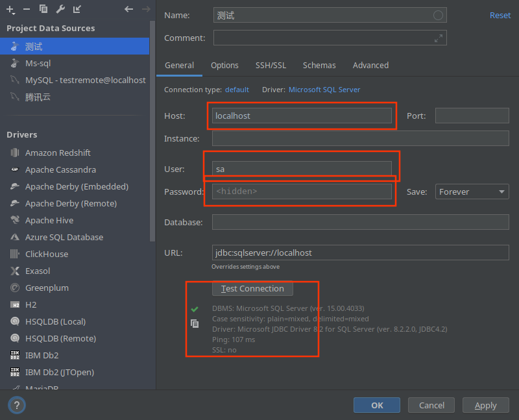Remove selected data source using minus icon

[25, 9]
